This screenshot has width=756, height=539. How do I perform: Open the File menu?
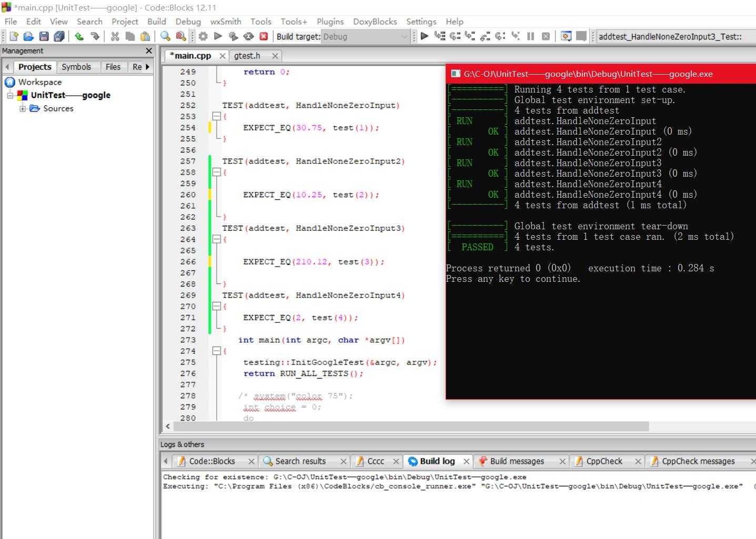coord(11,22)
